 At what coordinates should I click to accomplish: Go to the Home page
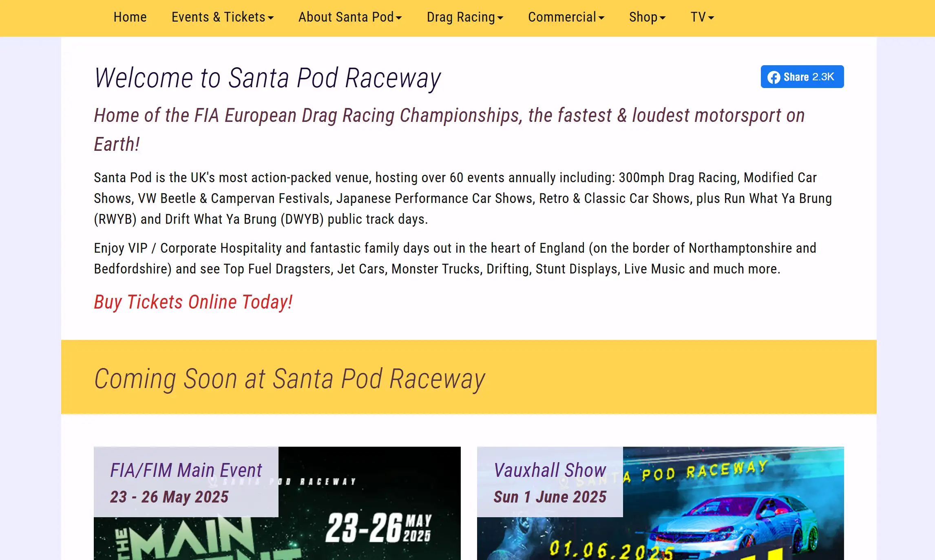click(x=130, y=17)
